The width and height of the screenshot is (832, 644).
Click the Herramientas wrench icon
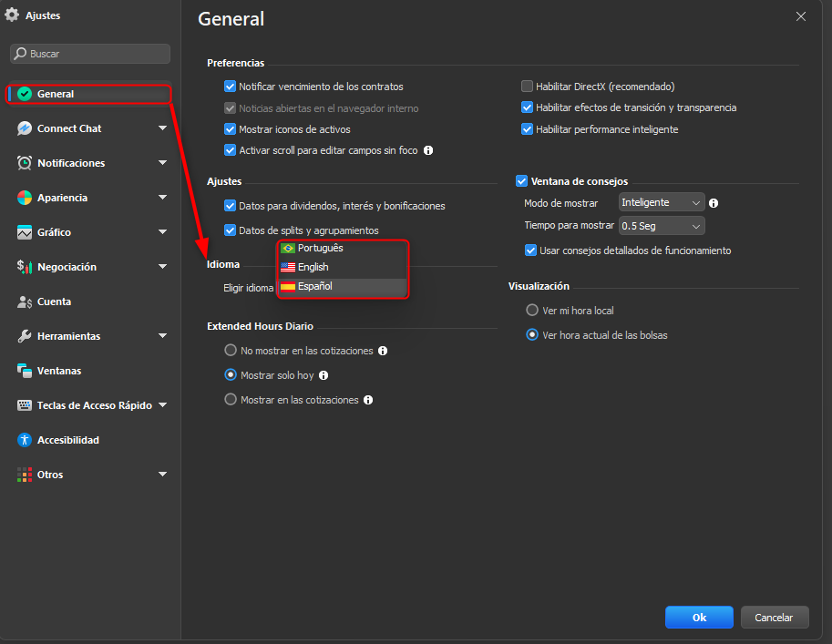(25, 336)
